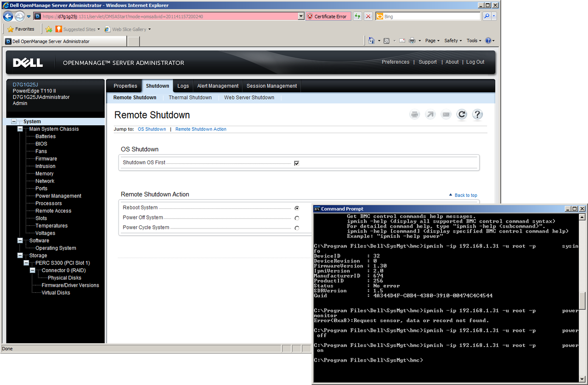The image size is (588, 385).
Task: Jump to Remote Shutdown Action link
Action: (201, 129)
